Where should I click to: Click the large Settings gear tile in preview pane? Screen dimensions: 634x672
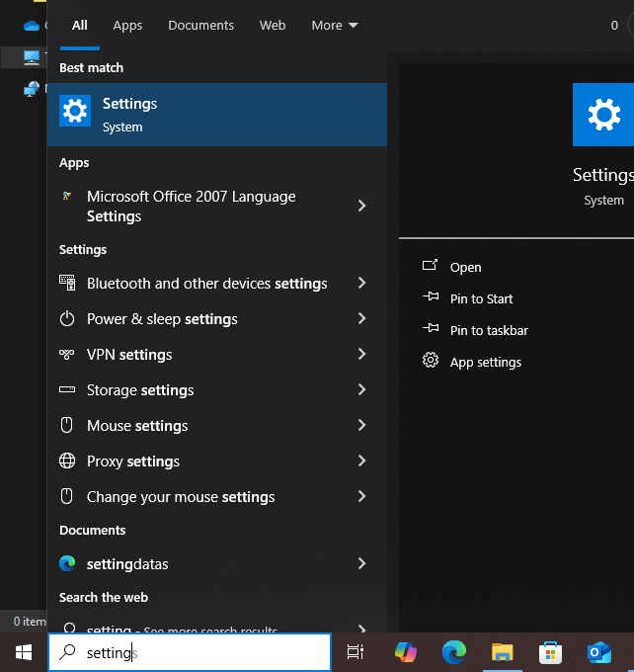(603, 115)
